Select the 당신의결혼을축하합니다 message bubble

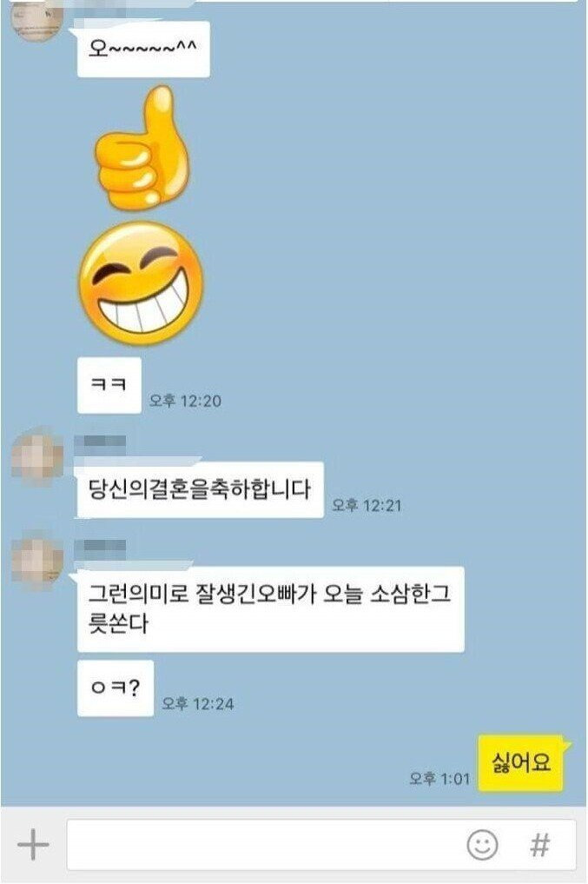200,489
